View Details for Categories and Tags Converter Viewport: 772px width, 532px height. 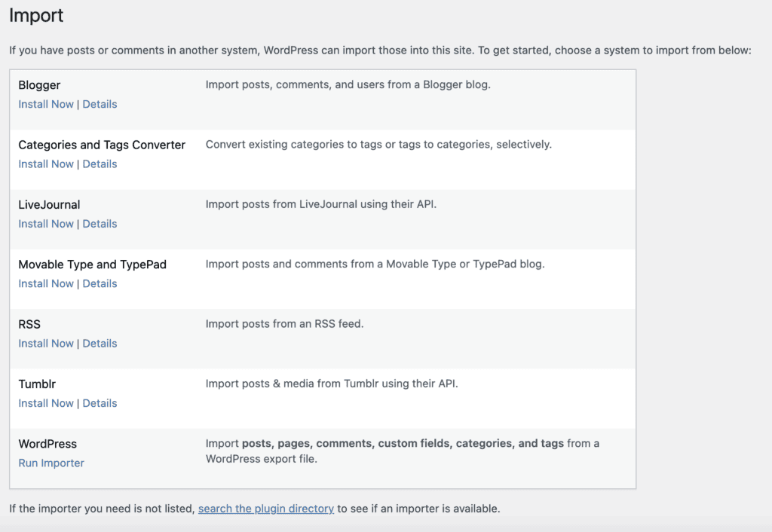click(x=100, y=164)
